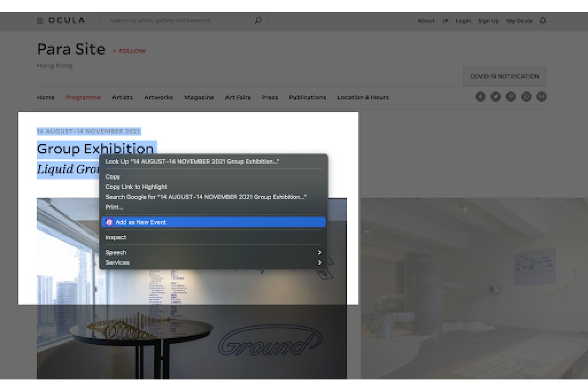The height and width of the screenshot is (392, 588).
Task: Click the Para Site gallery title
Action: tap(71, 49)
